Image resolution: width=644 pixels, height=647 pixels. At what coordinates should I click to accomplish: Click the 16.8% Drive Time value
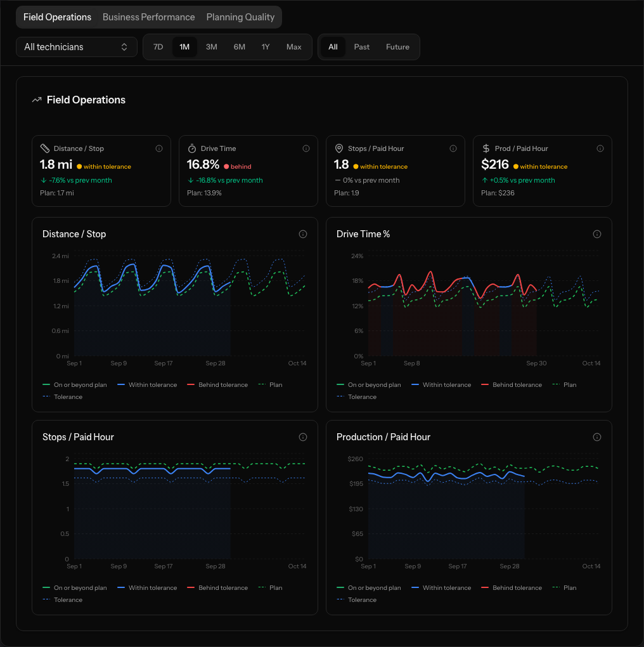tap(203, 165)
